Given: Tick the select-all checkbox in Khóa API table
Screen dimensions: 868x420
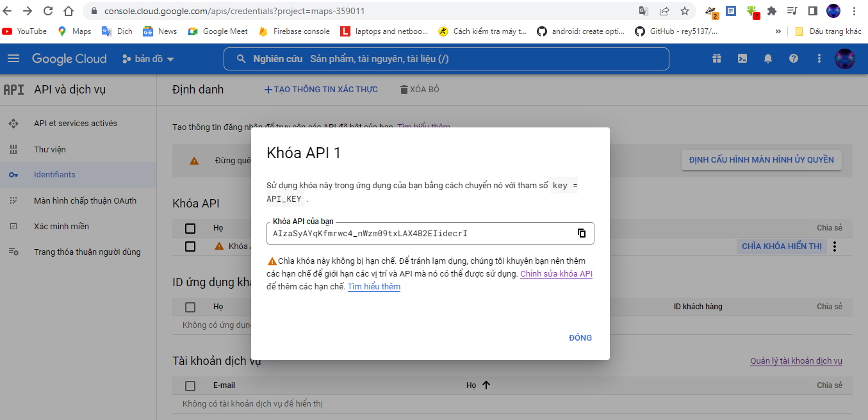Looking at the screenshot, I should [190, 228].
